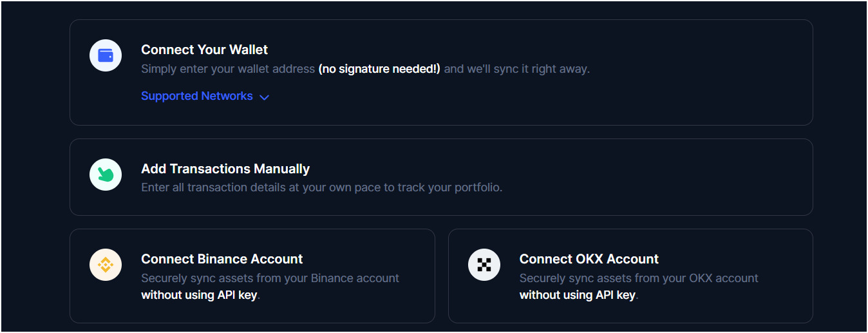Click 'without using API key' under Binance
The width and height of the screenshot is (868, 333).
199,295
